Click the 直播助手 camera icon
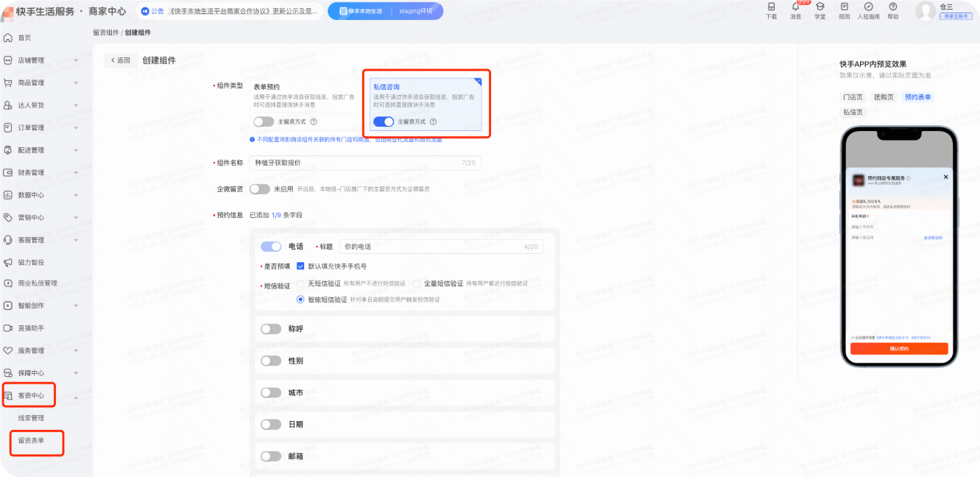This screenshot has width=980, height=477. (8, 328)
